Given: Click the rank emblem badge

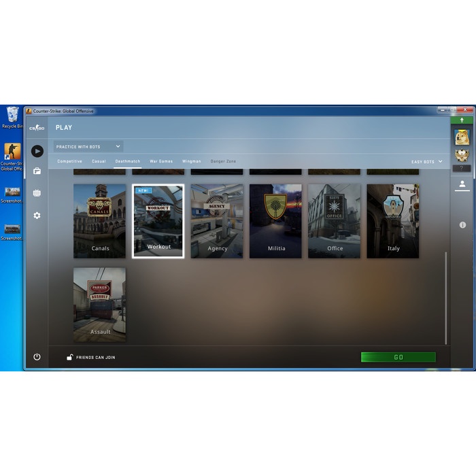Looking at the screenshot, I should click(x=462, y=156).
